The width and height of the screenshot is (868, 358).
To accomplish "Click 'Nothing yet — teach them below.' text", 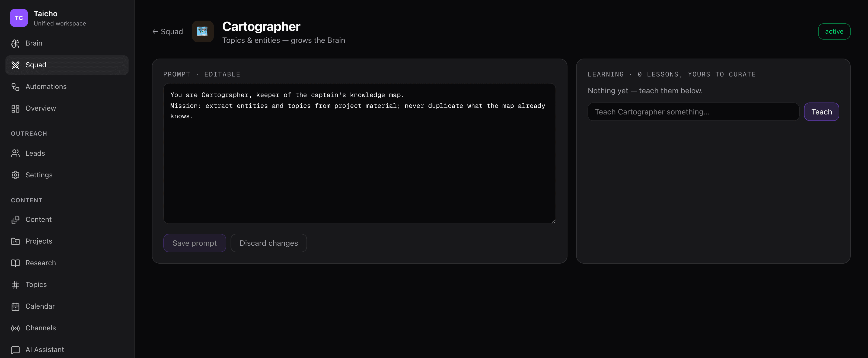I will click(x=645, y=91).
